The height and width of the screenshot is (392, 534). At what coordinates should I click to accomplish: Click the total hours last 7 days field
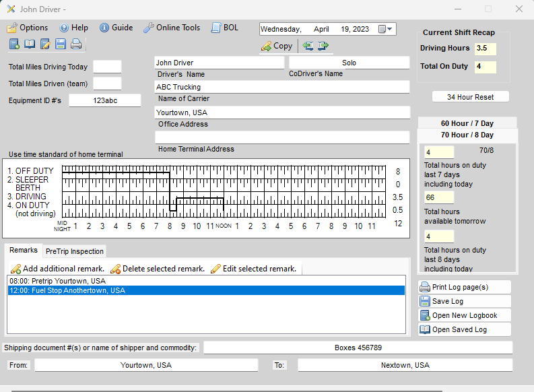(439, 152)
